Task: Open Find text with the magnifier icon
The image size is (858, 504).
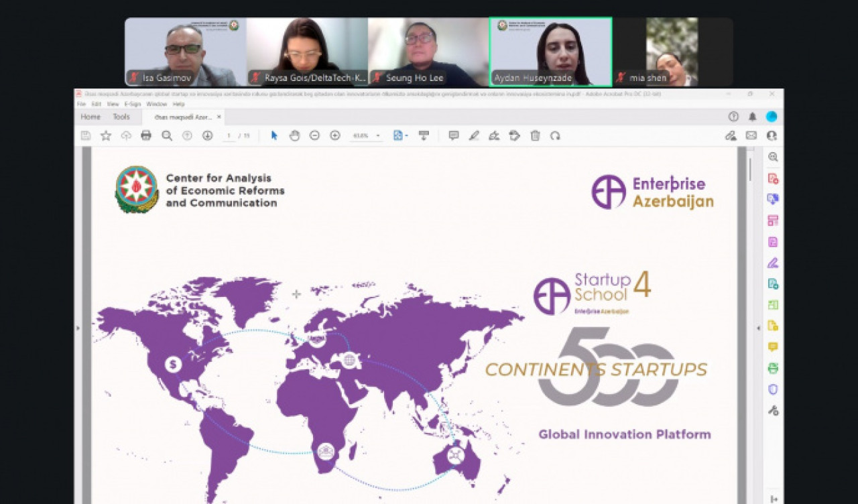Action: pyautogui.click(x=167, y=135)
